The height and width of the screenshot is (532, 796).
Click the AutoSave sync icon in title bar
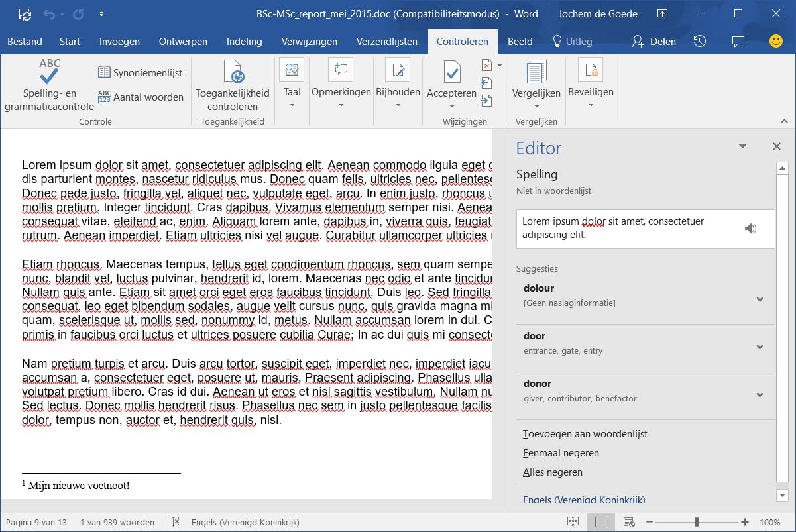pyautogui.click(x=25, y=13)
